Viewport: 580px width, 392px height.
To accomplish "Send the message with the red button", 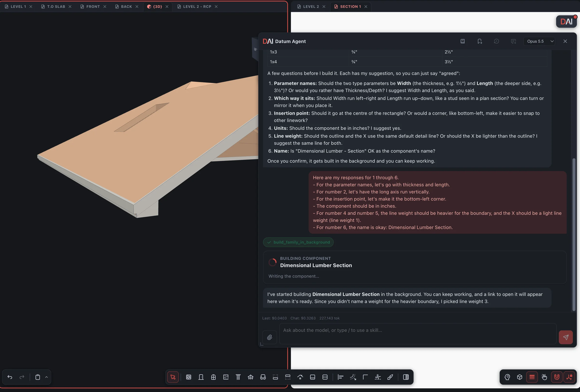I will (x=565, y=337).
